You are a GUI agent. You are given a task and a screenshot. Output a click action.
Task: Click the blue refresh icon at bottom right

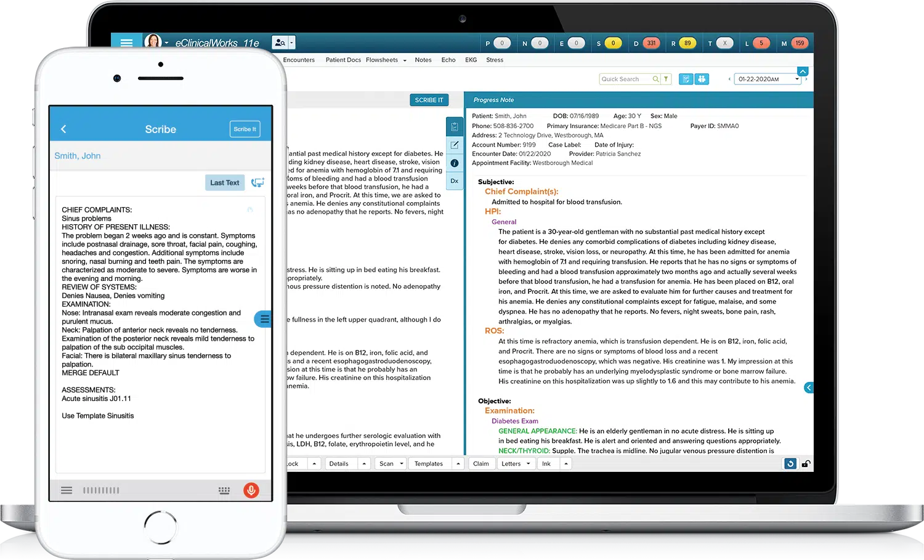(790, 464)
